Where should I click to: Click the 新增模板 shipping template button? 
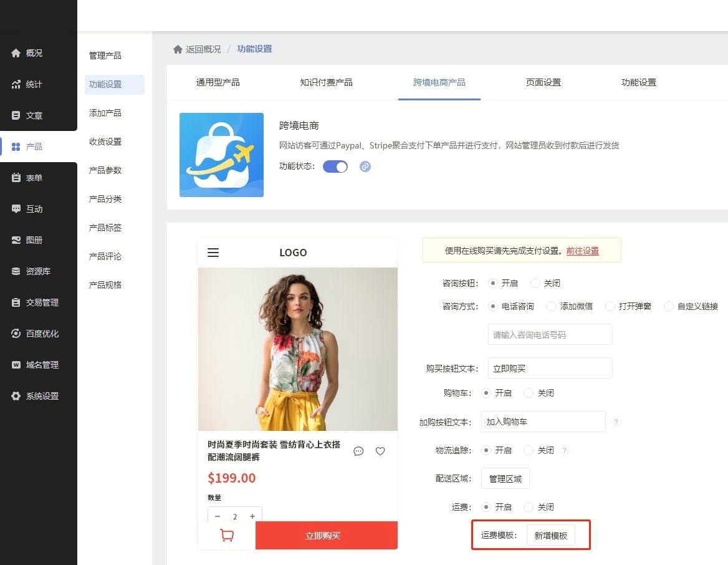(x=552, y=535)
